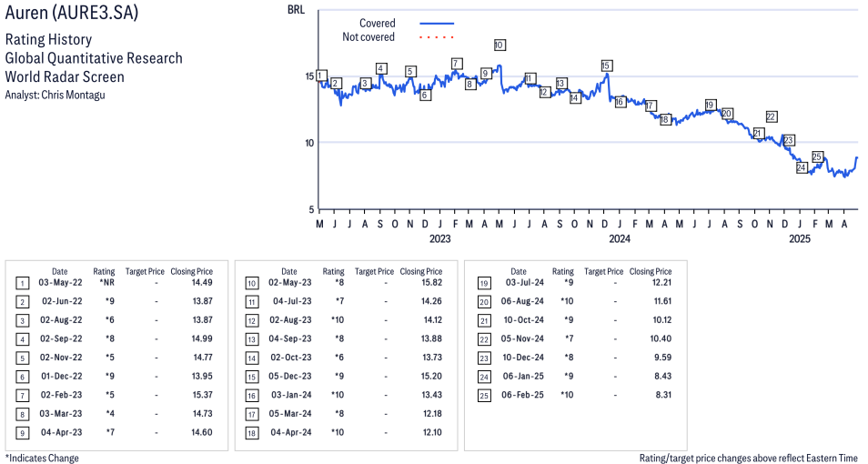Click the numbered box 22 in the table
This screenshot has height=464, width=868.
click(484, 339)
